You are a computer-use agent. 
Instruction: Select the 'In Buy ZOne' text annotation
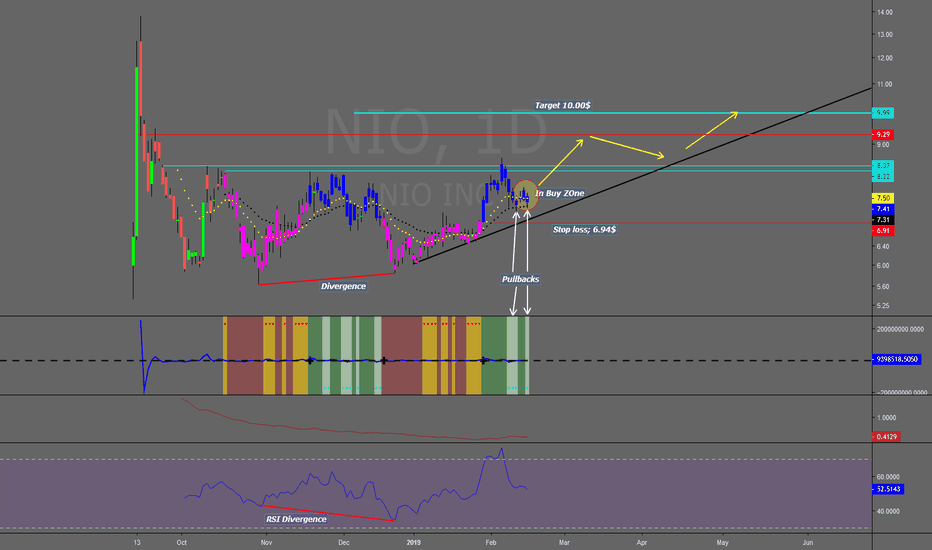(x=560, y=193)
